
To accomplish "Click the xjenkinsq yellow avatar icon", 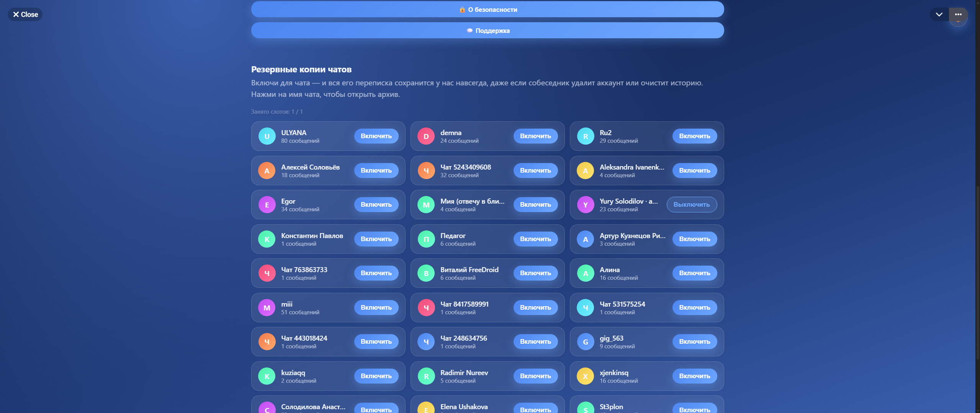I will pyautogui.click(x=585, y=376).
